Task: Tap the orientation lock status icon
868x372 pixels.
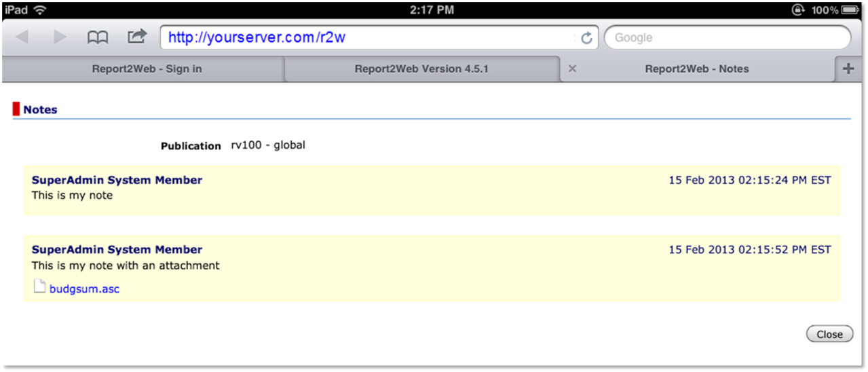Action: (x=797, y=10)
